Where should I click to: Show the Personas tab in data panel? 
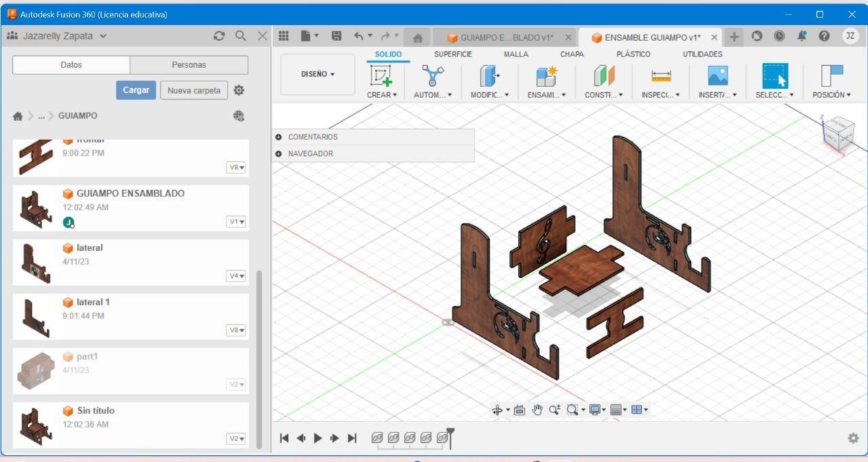[189, 65]
